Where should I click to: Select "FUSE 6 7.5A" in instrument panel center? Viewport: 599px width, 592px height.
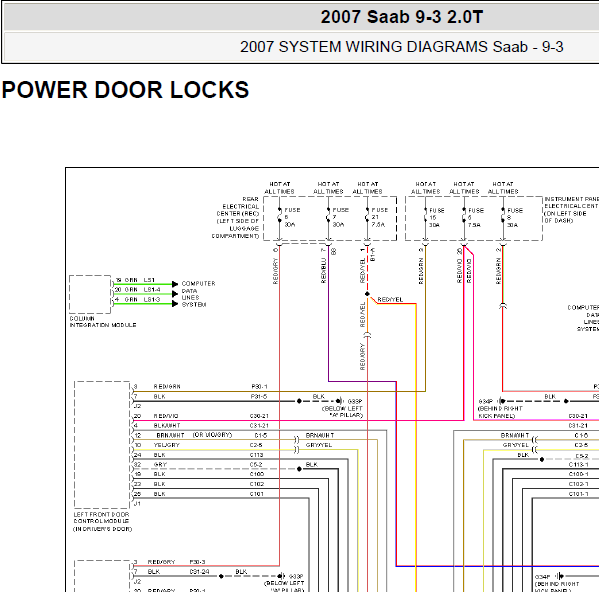point(475,218)
